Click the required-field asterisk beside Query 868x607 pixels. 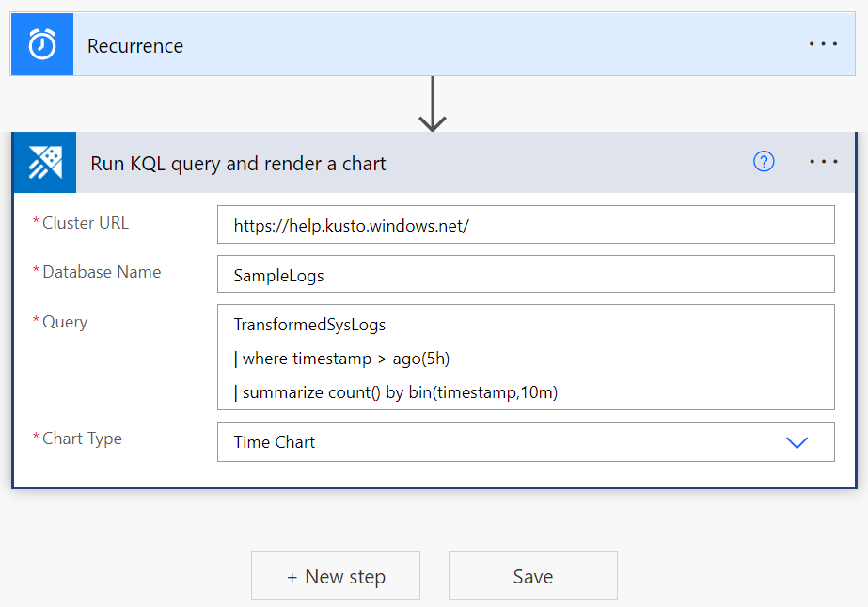pyautogui.click(x=36, y=322)
